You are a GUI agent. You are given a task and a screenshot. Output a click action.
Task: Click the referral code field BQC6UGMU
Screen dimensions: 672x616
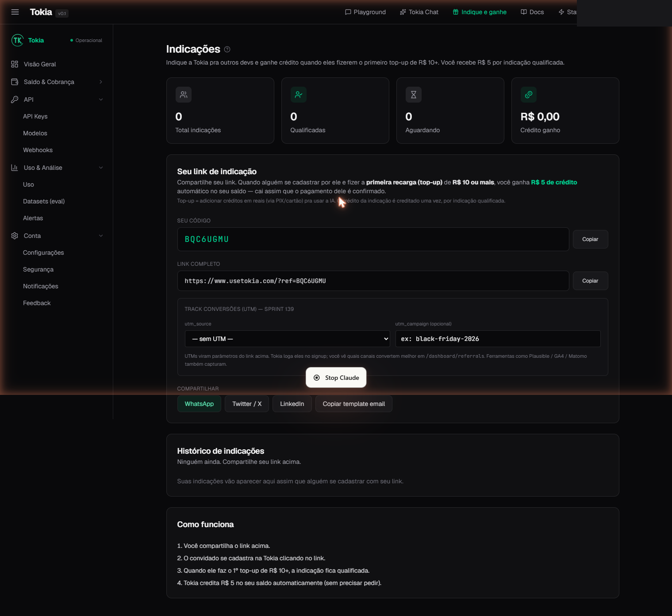[x=373, y=239]
